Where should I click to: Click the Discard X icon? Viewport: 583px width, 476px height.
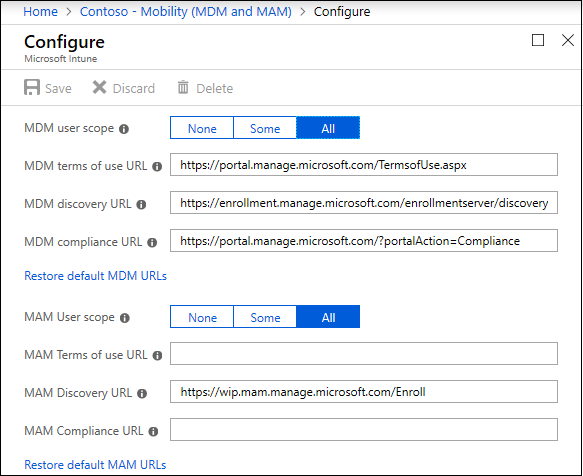99,88
